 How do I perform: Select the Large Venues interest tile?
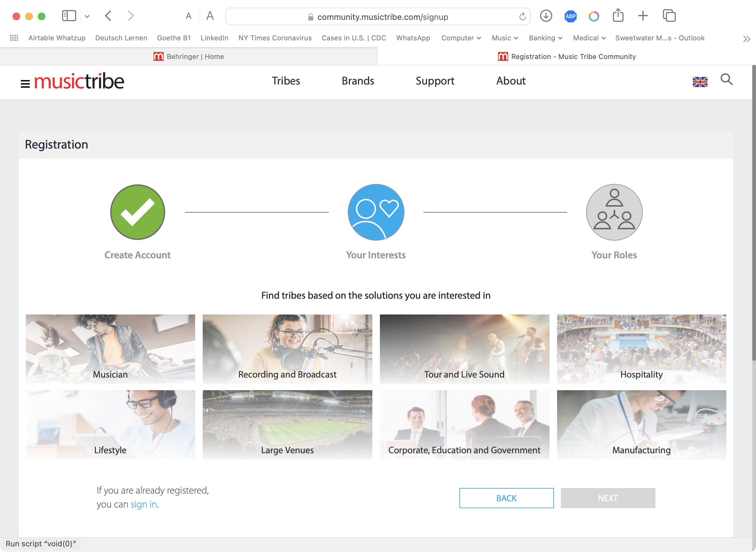point(287,424)
